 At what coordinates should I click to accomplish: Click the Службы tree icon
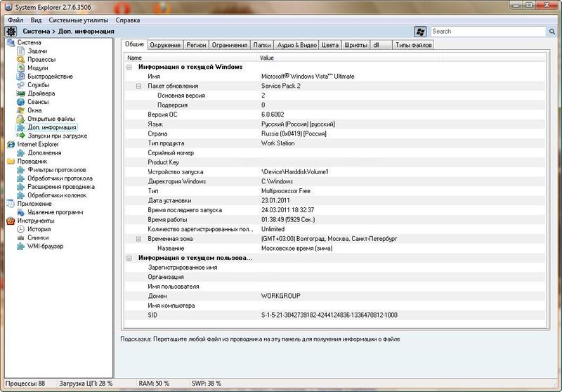tap(21, 85)
